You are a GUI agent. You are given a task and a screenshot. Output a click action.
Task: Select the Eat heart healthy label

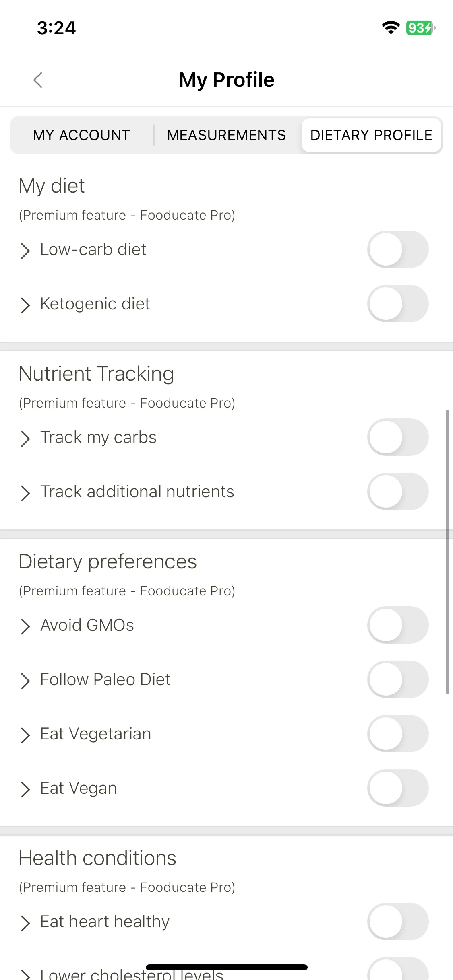click(x=105, y=921)
